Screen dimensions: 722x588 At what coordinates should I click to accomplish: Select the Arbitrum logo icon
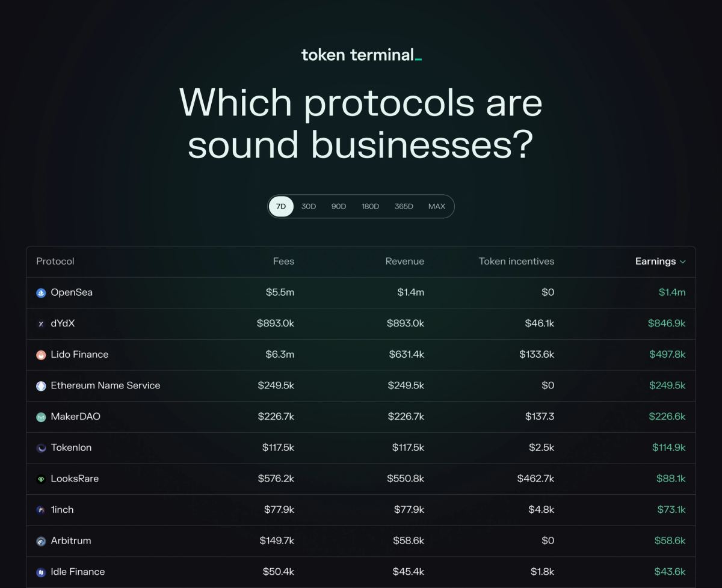click(x=41, y=541)
